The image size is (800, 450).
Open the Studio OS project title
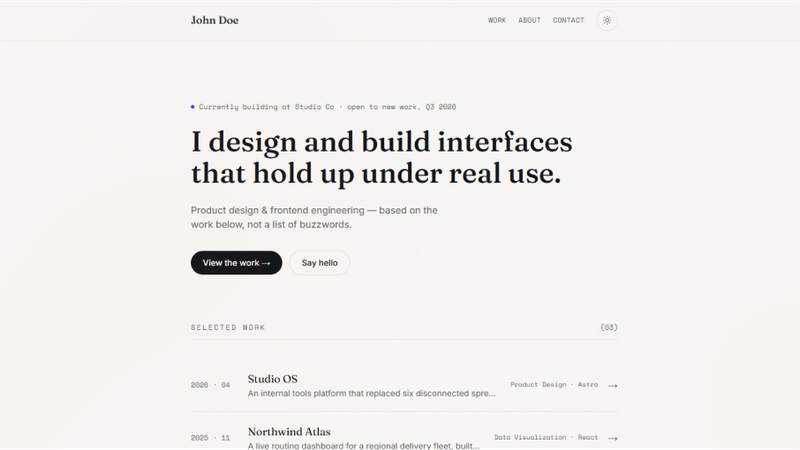click(x=272, y=379)
